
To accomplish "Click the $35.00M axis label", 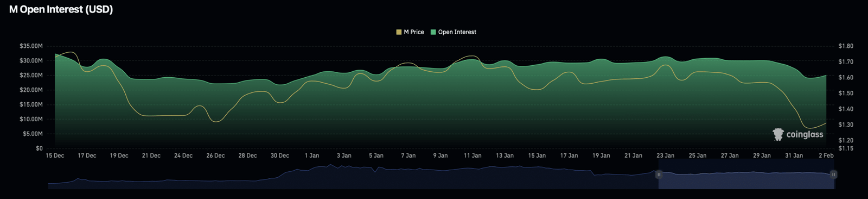I will [x=31, y=46].
